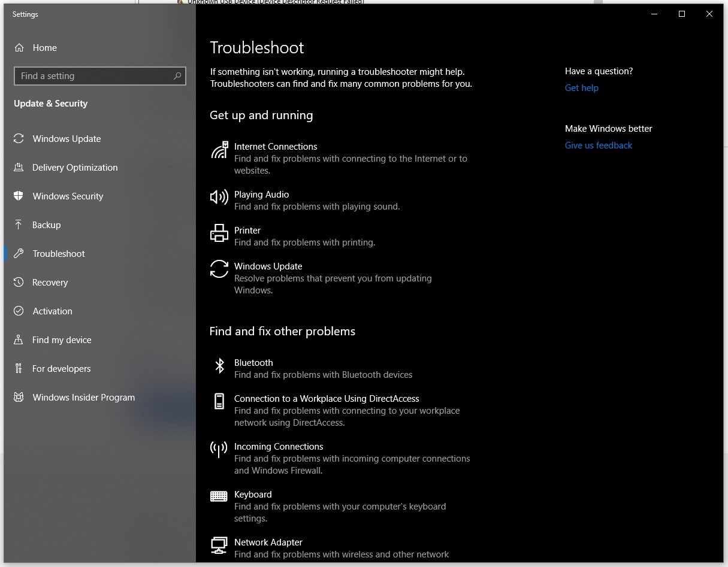Click the Delivery Optimization icon

click(19, 168)
